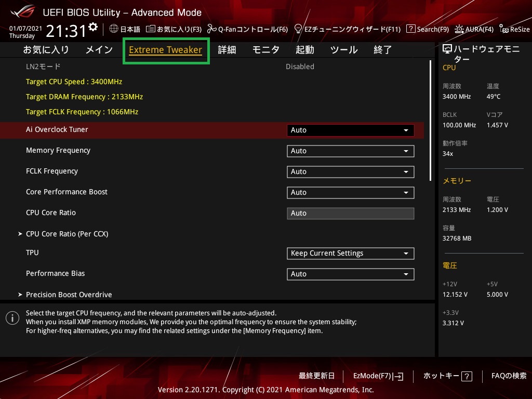Image resolution: width=532 pixels, height=399 pixels.
Task: Click the CPU Core Ratio Auto field
Action: [x=351, y=214]
